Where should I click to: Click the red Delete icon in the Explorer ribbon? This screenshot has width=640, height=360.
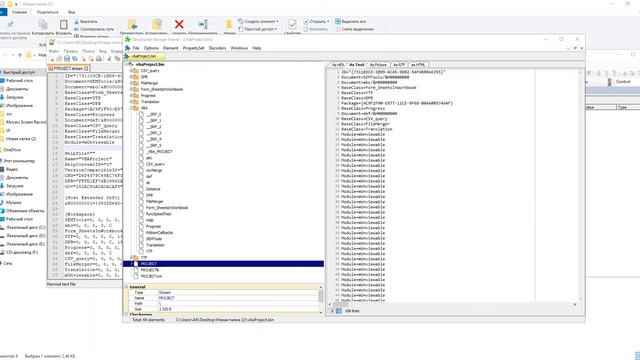coord(179,24)
